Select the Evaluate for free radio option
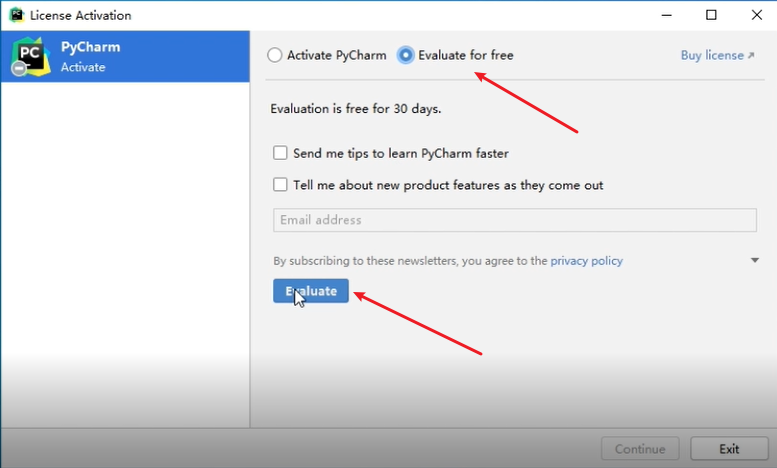Screen dimensions: 777x468 [x=405, y=55]
